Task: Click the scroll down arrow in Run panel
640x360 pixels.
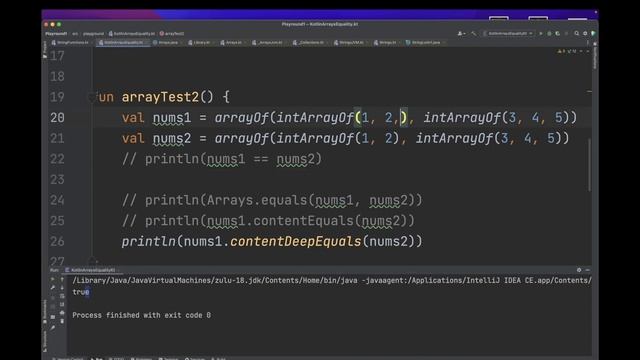Action: (62, 288)
